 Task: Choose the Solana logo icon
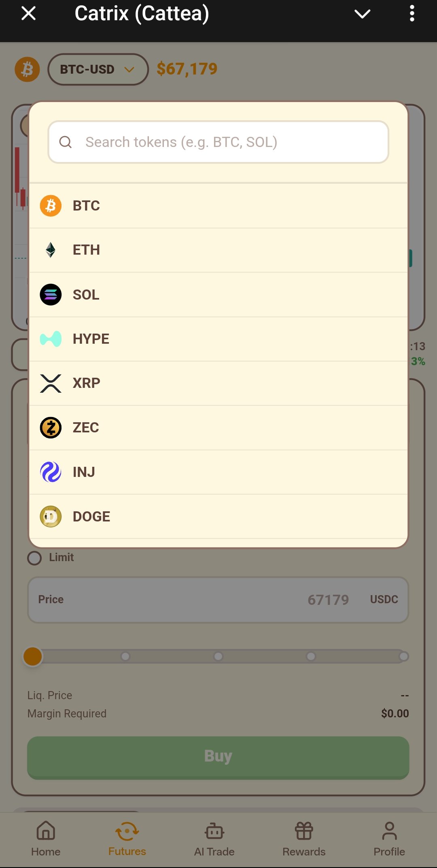[51, 294]
